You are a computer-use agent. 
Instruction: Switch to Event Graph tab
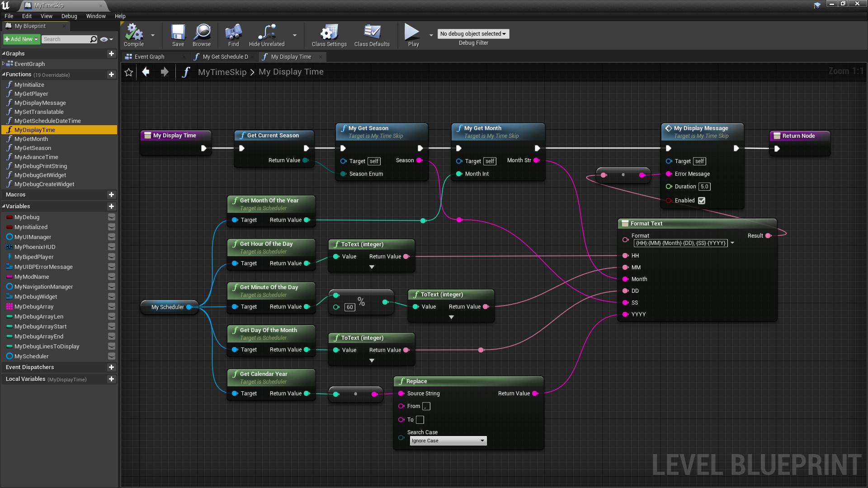[149, 57]
